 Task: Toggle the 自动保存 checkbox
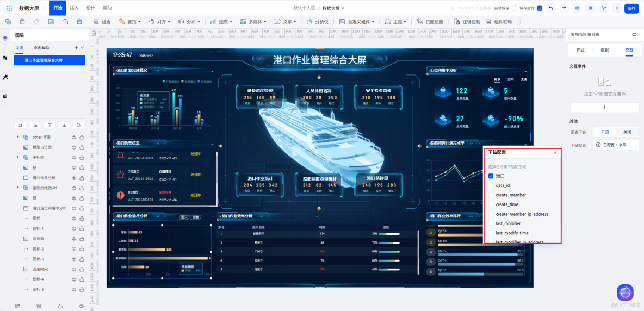click(x=514, y=8)
